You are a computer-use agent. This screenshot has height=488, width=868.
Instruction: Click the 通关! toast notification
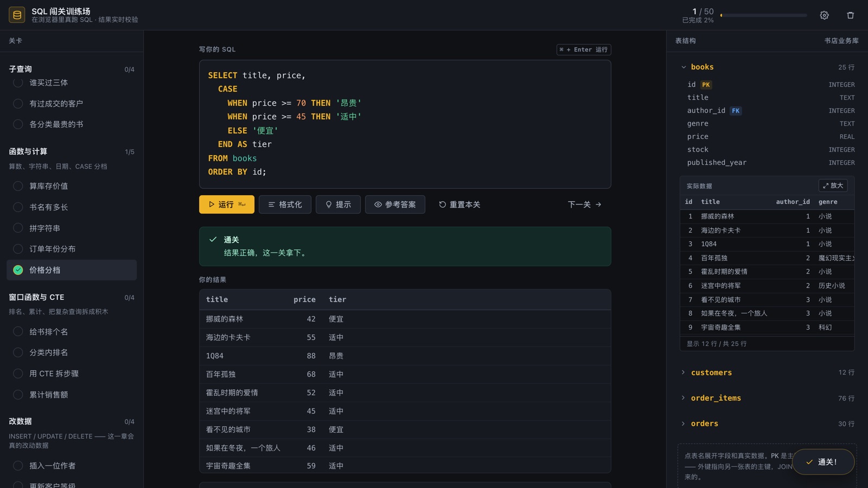pos(823,462)
